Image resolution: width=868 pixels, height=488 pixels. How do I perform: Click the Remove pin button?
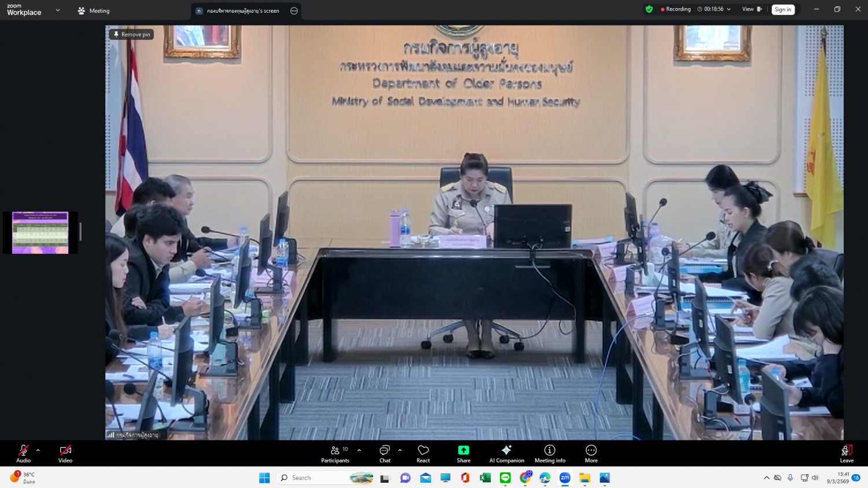click(x=132, y=35)
